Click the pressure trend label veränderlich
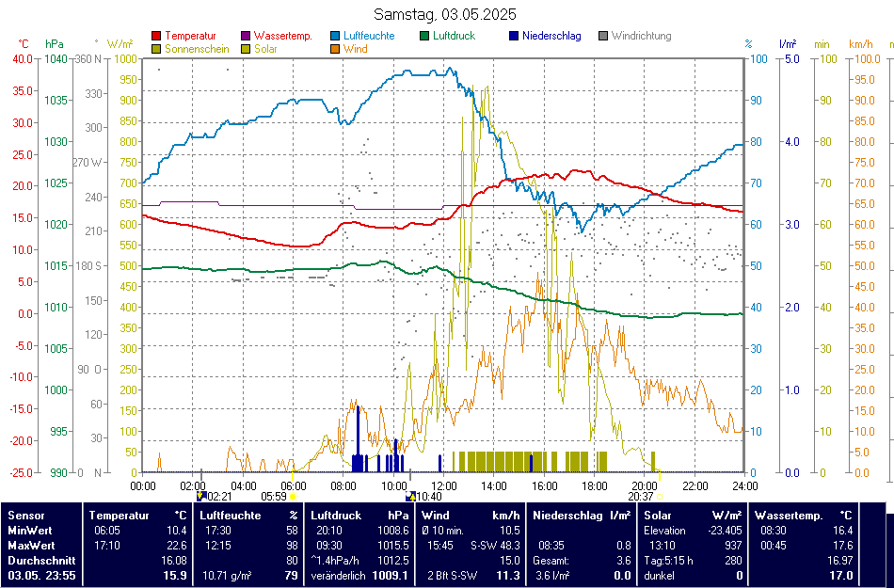This screenshot has width=894, height=588. [x=338, y=576]
